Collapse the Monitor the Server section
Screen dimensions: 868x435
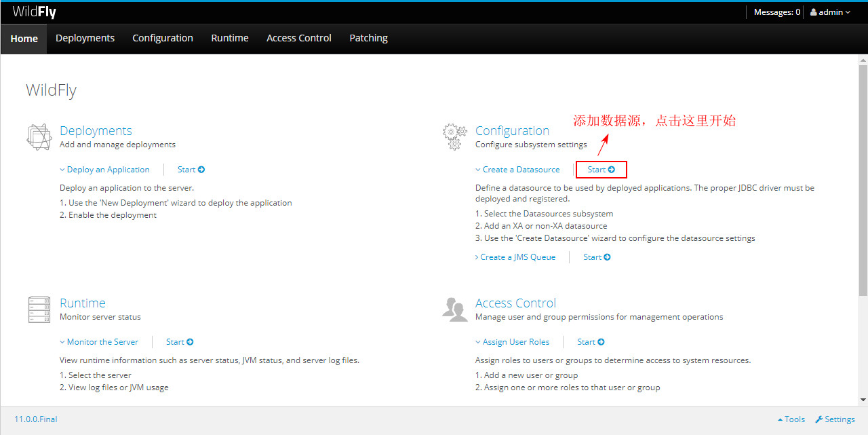point(99,342)
